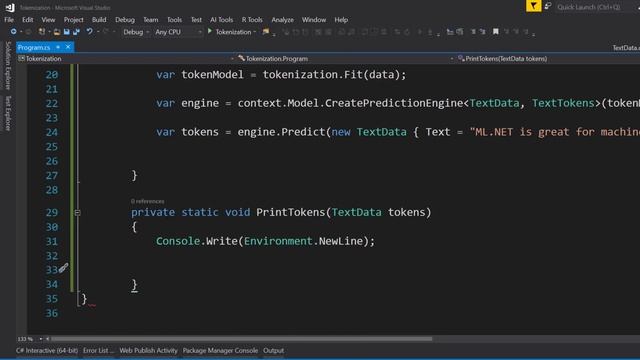Click the find in files folder icon
This screenshot has width=640, height=360.
click(x=266, y=31)
